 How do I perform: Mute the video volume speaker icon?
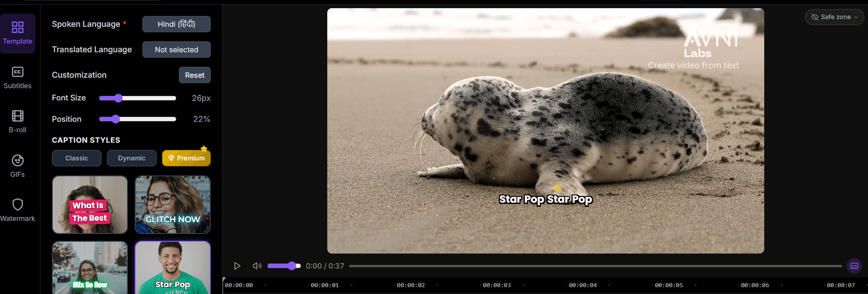[257, 266]
